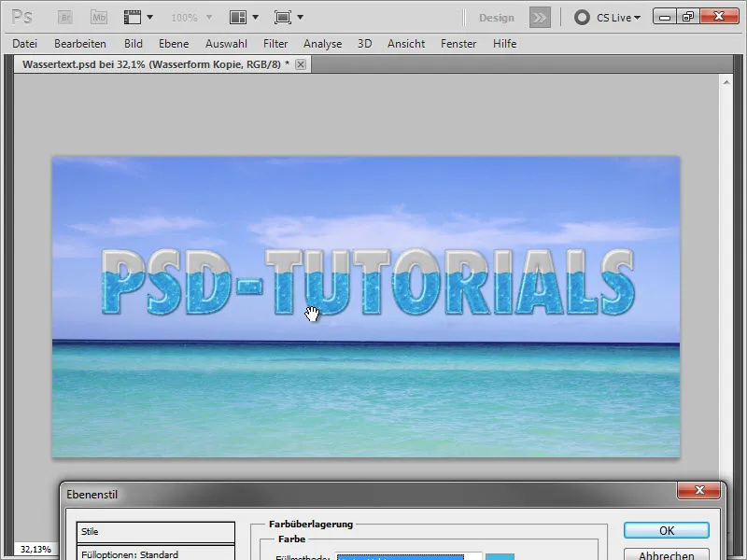Image resolution: width=747 pixels, height=560 pixels.
Task: Click the 32,13% zoom field
Action: pos(35,549)
